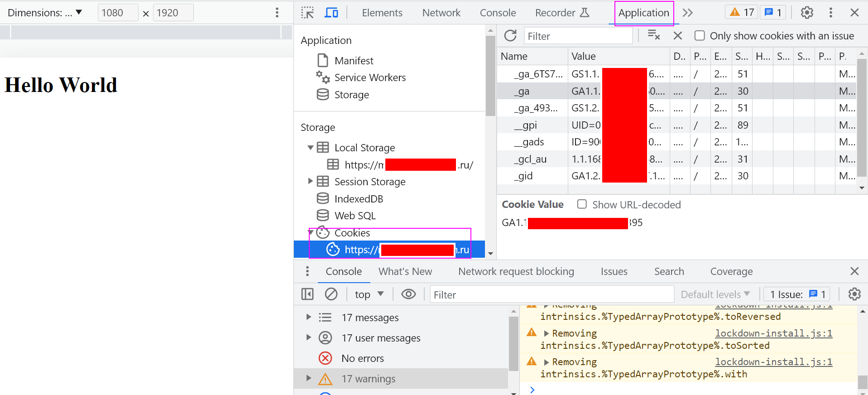Open the Default levels dropdown
Image resolution: width=868 pixels, height=395 pixels.
click(x=715, y=294)
